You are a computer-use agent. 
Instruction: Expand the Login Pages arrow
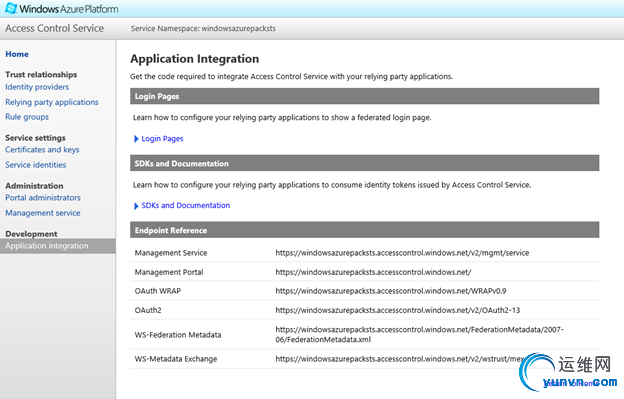(136, 139)
